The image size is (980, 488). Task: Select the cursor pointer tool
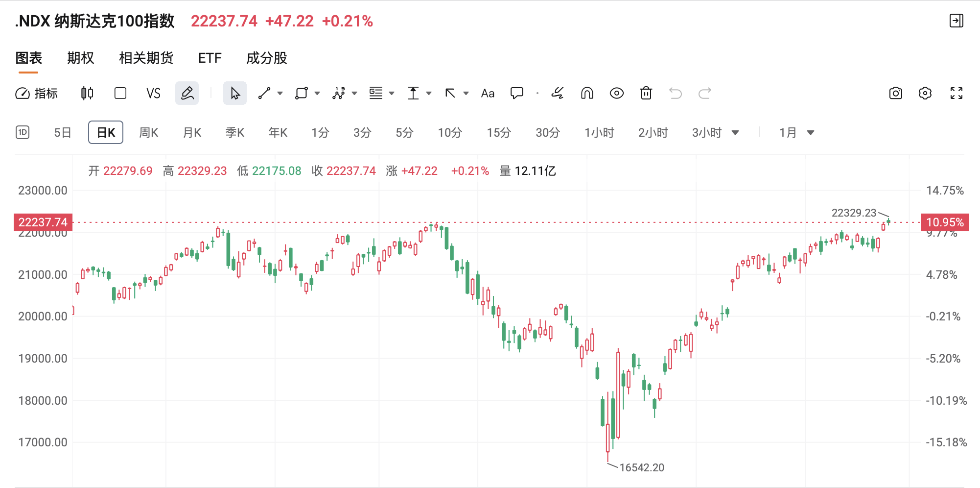[235, 93]
